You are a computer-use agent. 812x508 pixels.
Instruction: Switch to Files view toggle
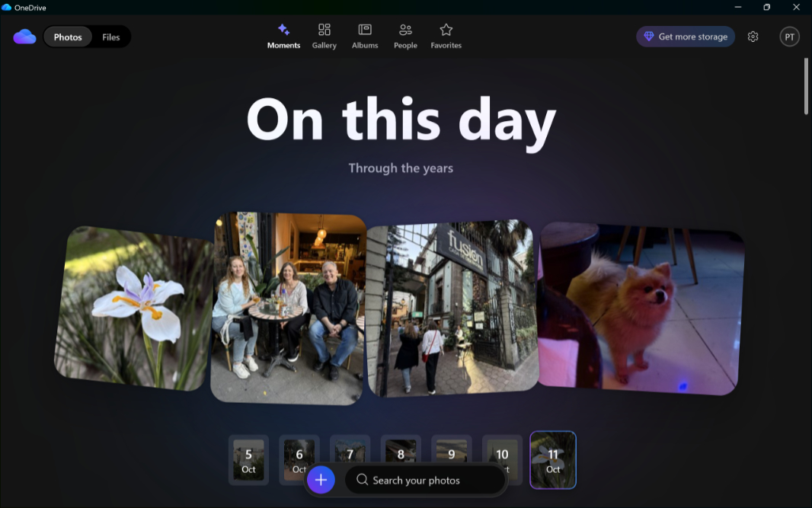point(111,37)
